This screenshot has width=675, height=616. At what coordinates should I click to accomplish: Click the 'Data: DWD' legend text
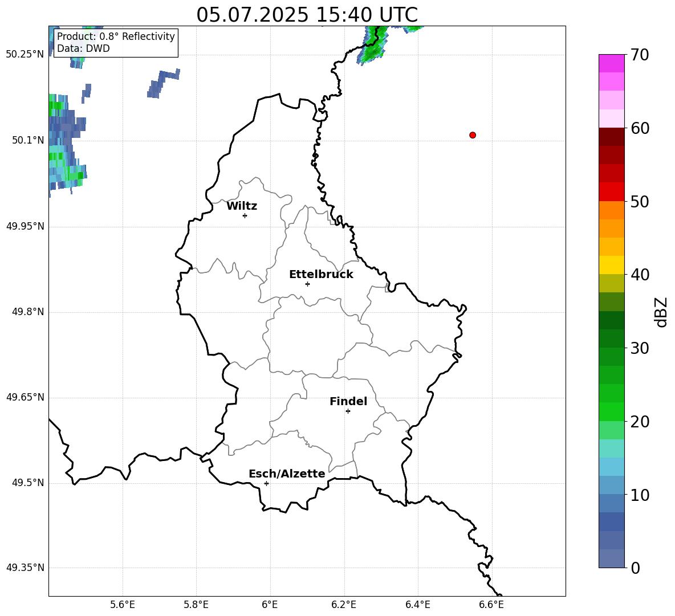(x=83, y=48)
